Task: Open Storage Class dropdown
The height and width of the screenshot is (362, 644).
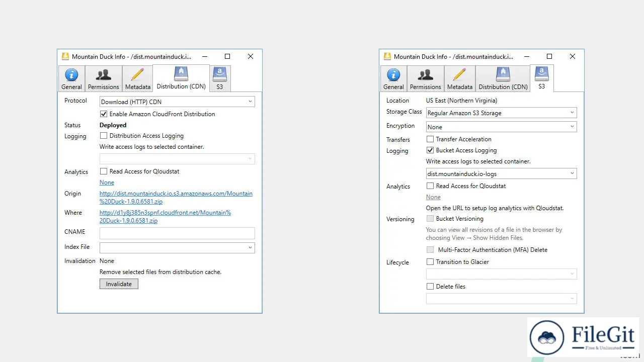Action: pos(501,113)
